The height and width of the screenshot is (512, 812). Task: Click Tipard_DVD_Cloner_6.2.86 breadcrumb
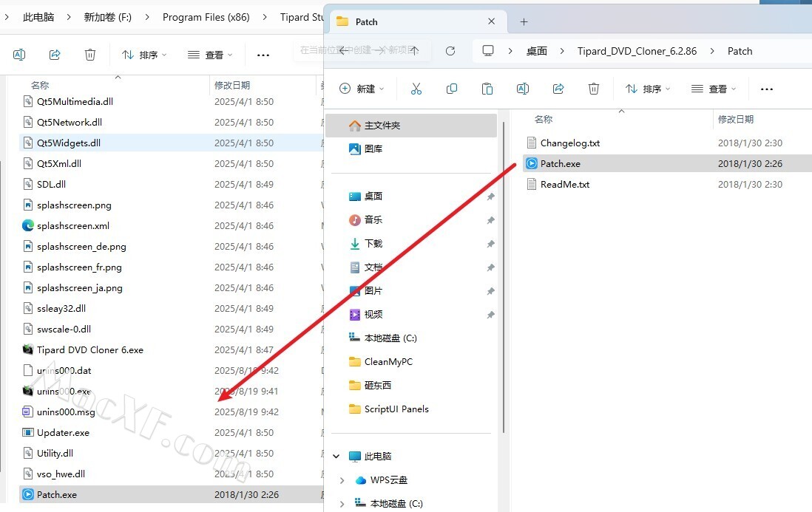pos(637,51)
